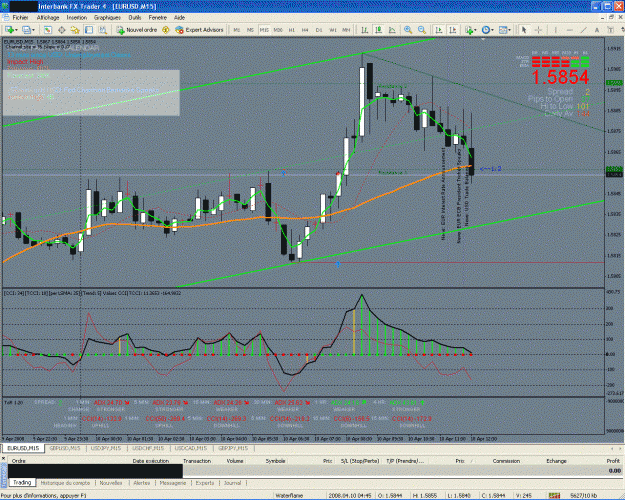This screenshot has width=625, height=500.
Task: Open the Messagerie tab
Action: click(x=173, y=483)
